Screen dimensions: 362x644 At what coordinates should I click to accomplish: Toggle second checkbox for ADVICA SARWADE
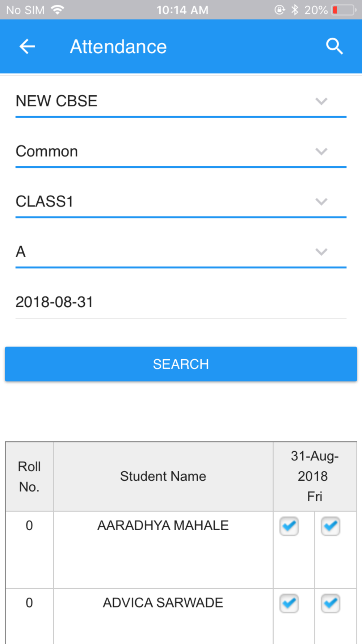pyautogui.click(x=331, y=603)
